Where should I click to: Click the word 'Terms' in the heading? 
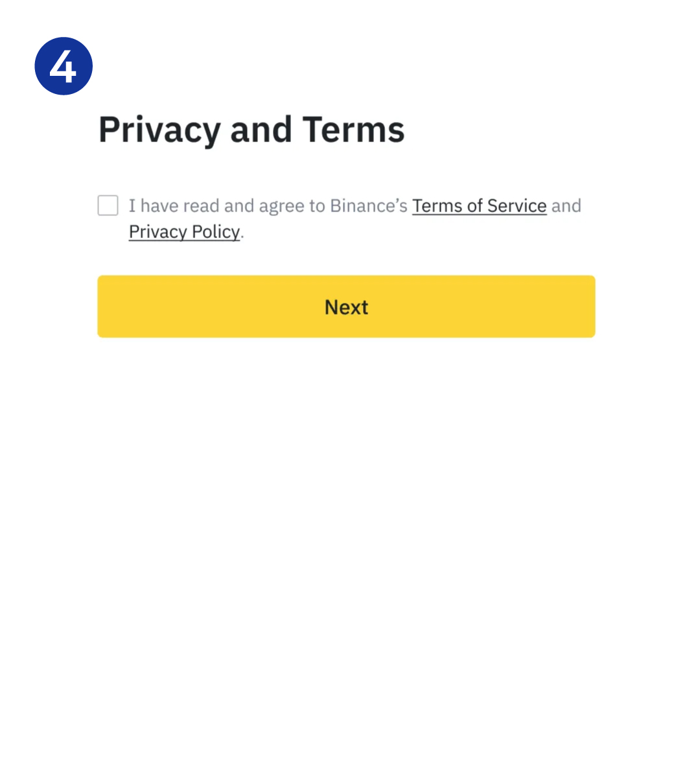[x=353, y=130]
